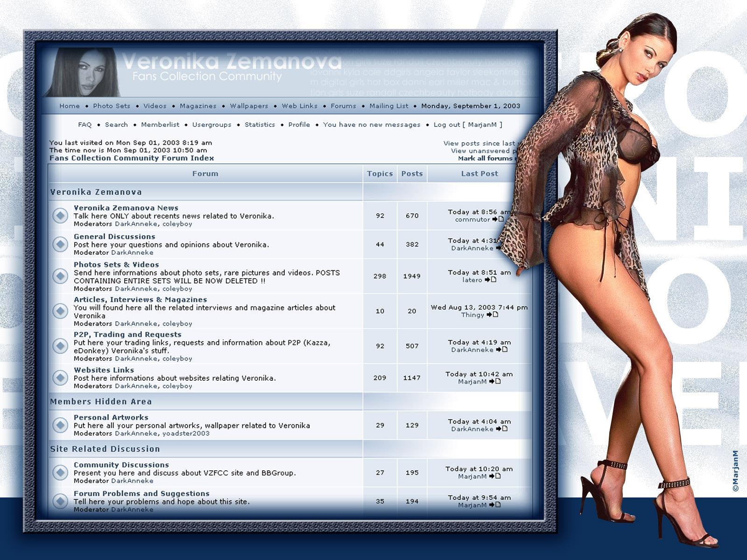This screenshot has height=560, width=747.
Task: Open Forum Problems and Suggestions forum
Action: pyautogui.click(x=141, y=493)
